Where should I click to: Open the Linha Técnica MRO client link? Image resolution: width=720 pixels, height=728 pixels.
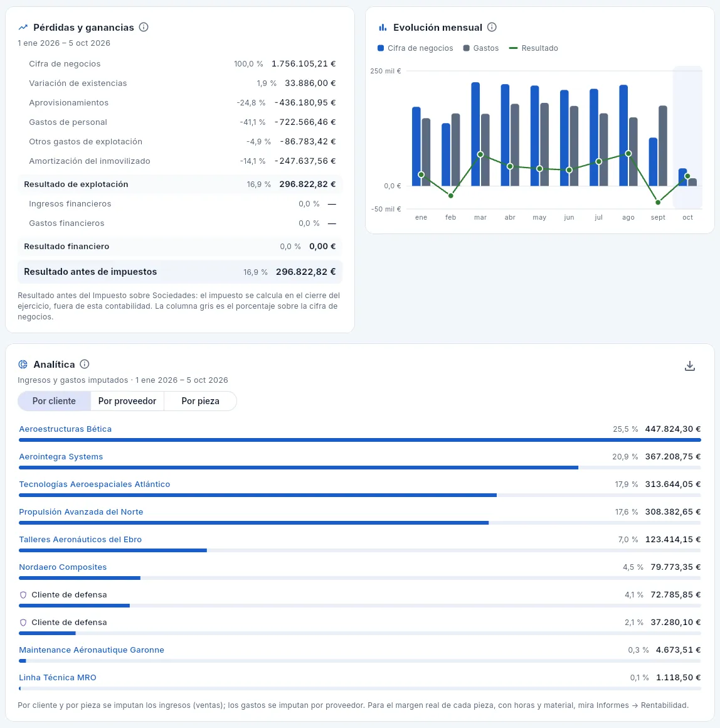pos(58,677)
